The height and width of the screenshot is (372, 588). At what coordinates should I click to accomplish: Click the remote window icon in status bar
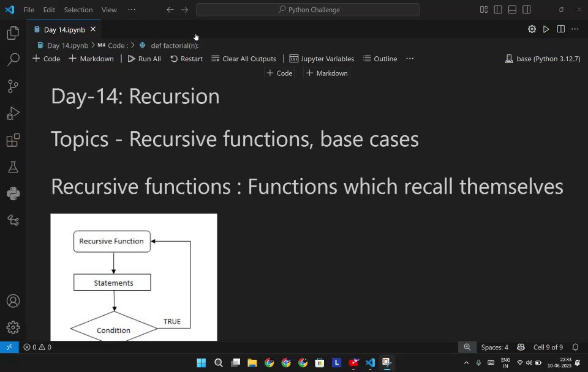(x=9, y=348)
